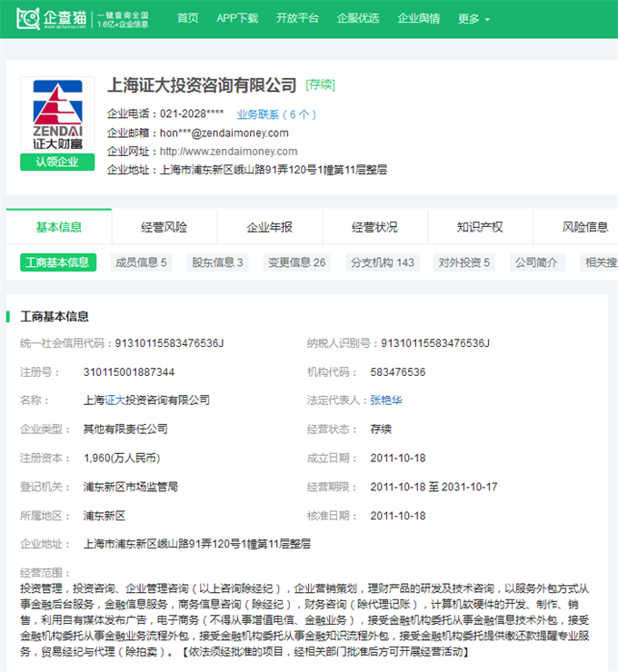618x672 pixels.
Task: Go to APP下载 page
Action: coord(237,18)
